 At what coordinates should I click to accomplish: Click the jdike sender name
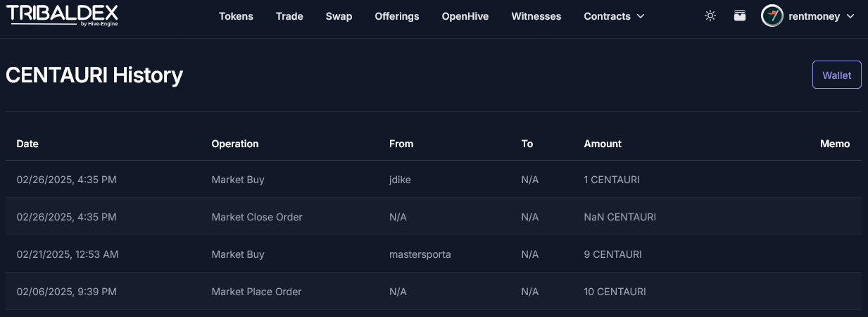400,180
